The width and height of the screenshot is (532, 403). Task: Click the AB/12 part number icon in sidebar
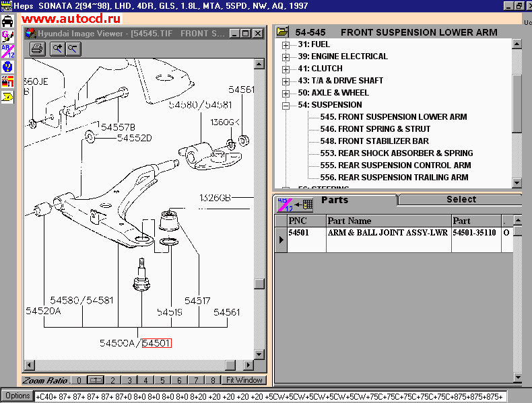pyautogui.click(x=7, y=52)
